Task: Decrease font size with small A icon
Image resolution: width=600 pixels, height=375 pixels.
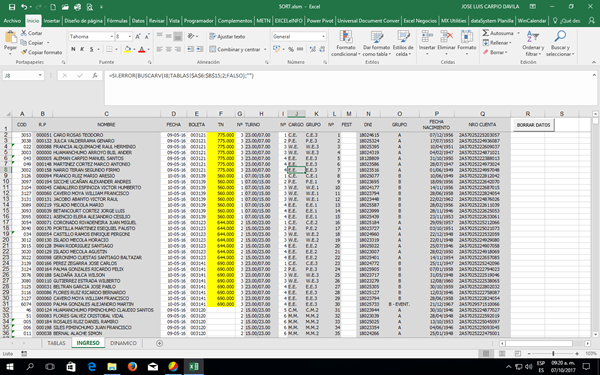Action: click(x=147, y=36)
